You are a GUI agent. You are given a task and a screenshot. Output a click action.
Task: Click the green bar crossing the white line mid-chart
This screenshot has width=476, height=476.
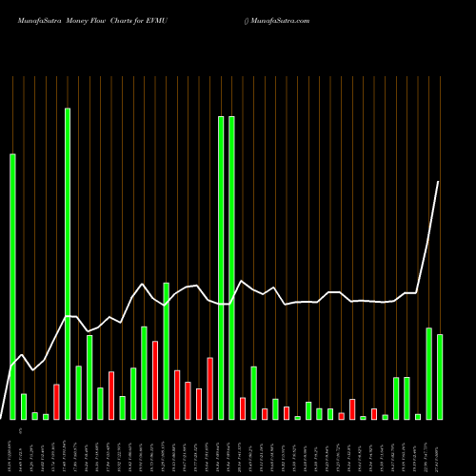click(167, 351)
